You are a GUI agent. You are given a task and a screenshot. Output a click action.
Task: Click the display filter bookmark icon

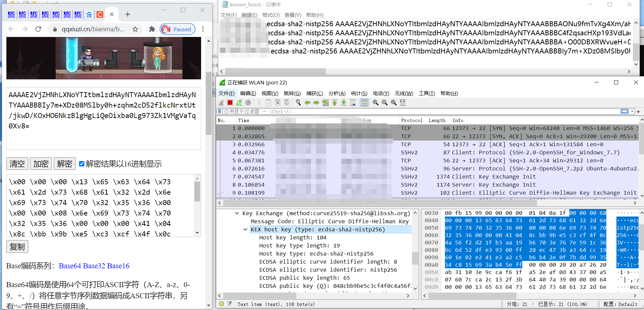pyautogui.click(x=220, y=111)
